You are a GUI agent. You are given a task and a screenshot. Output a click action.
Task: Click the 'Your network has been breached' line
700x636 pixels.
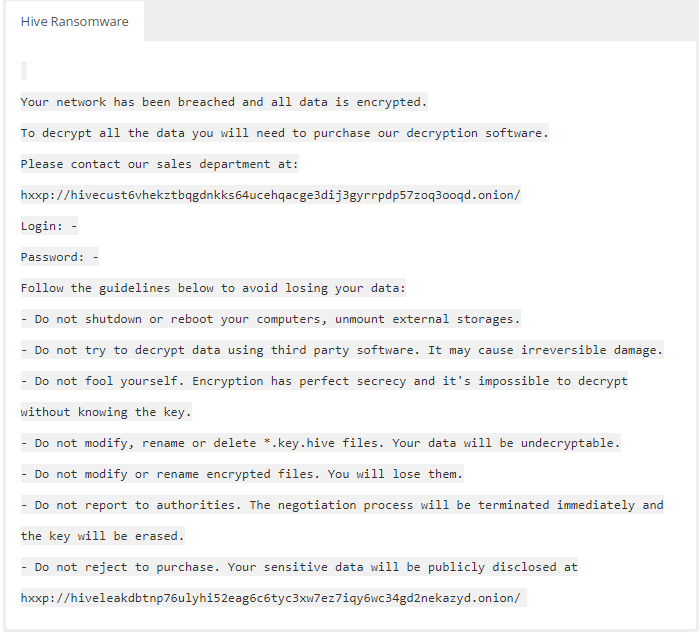[223, 102]
